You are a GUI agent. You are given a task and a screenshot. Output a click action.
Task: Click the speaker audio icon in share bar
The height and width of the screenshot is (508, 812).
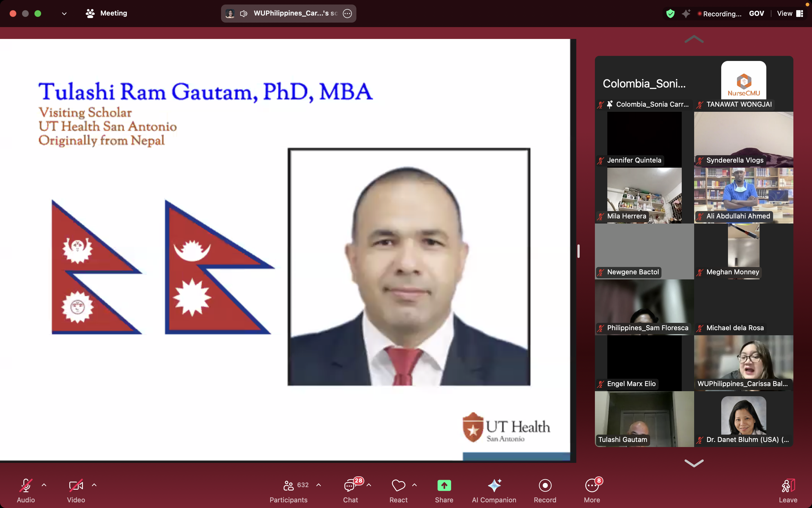pyautogui.click(x=244, y=14)
